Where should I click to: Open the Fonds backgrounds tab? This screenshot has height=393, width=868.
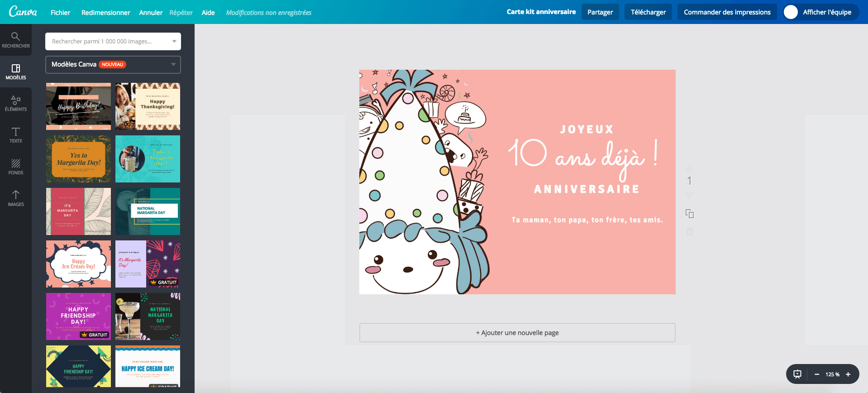pyautogui.click(x=16, y=167)
